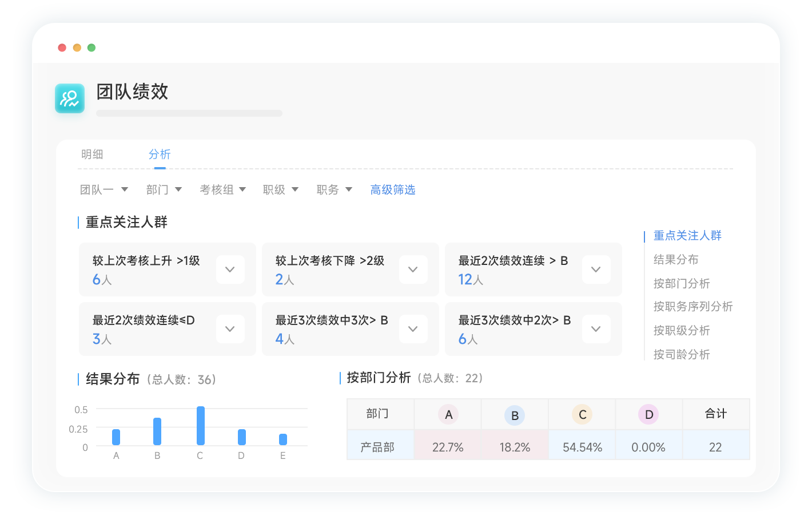812x515 pixels.
Task: Open the 考核组 dropdown filter
Action: (x=222, y=189)
